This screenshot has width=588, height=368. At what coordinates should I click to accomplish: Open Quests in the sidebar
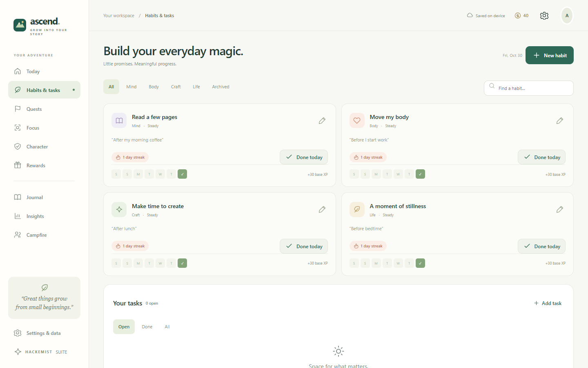pos(44,109)
